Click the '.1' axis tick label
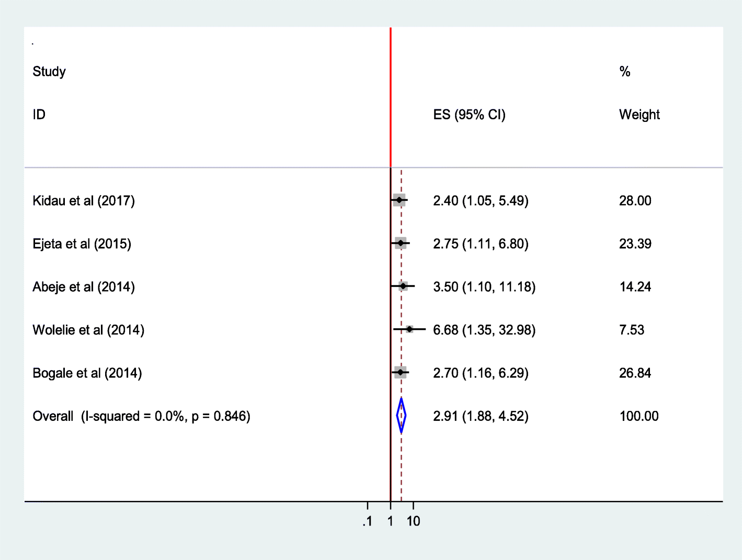 367,521
